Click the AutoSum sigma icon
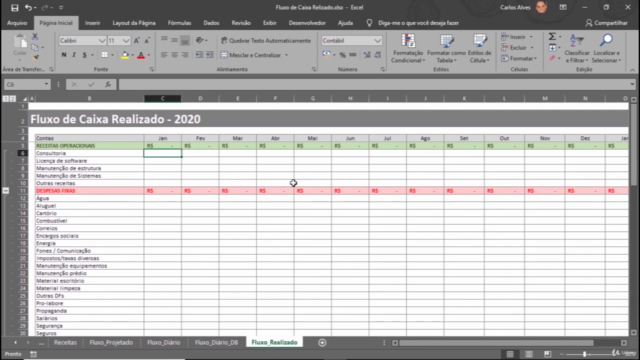 point(552,37)
